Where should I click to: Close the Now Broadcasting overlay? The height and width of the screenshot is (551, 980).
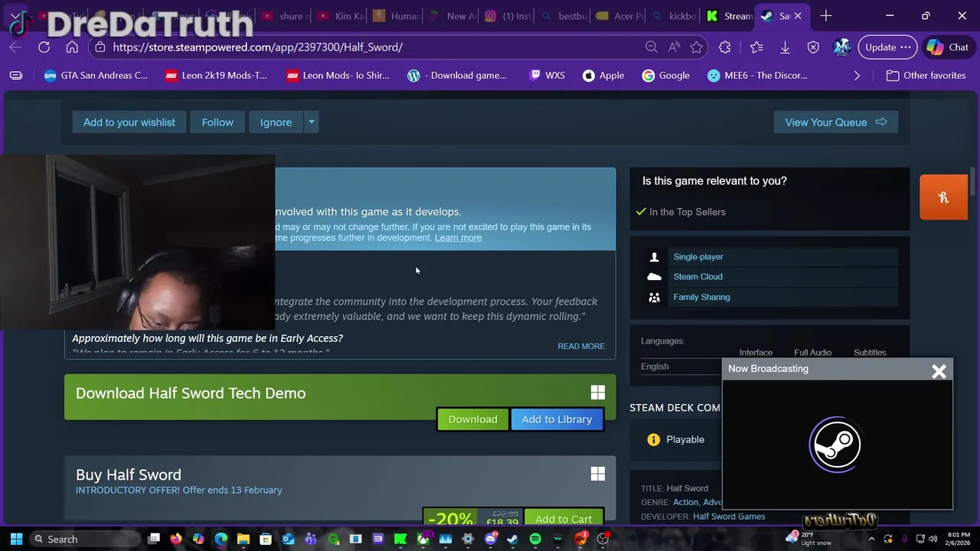(x=939, y=372)
